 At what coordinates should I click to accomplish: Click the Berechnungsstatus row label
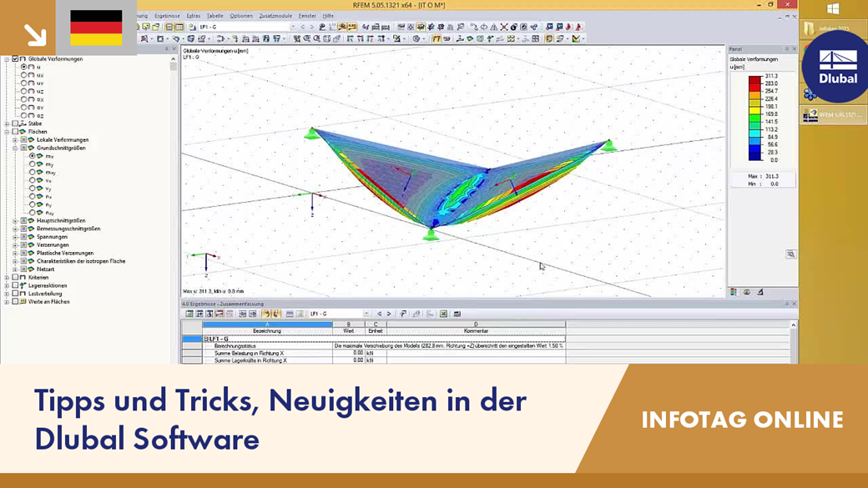(235, 346)
